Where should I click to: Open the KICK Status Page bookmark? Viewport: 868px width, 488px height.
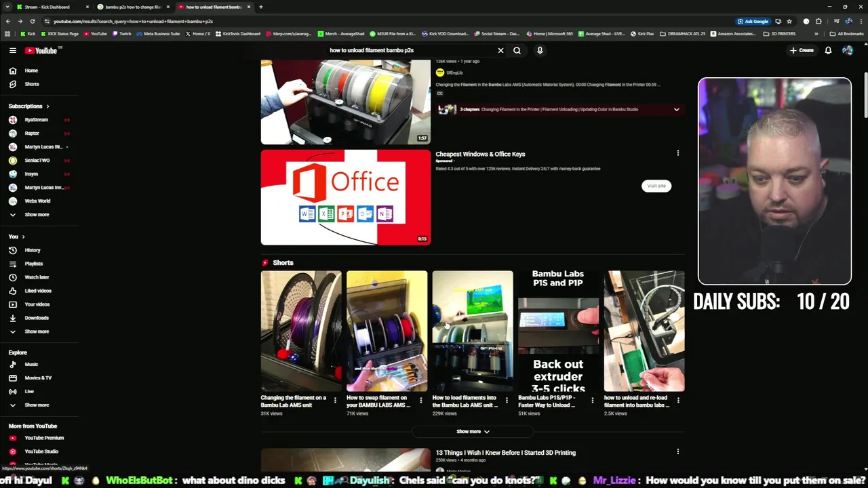59,33
